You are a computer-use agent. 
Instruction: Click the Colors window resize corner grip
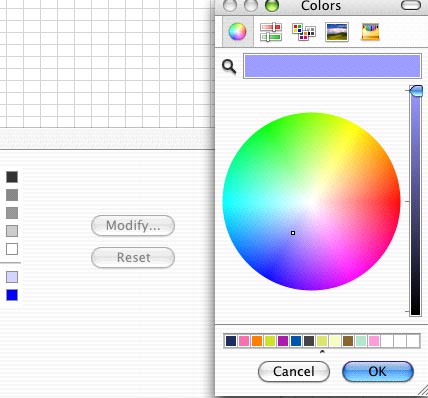(423, 391)
